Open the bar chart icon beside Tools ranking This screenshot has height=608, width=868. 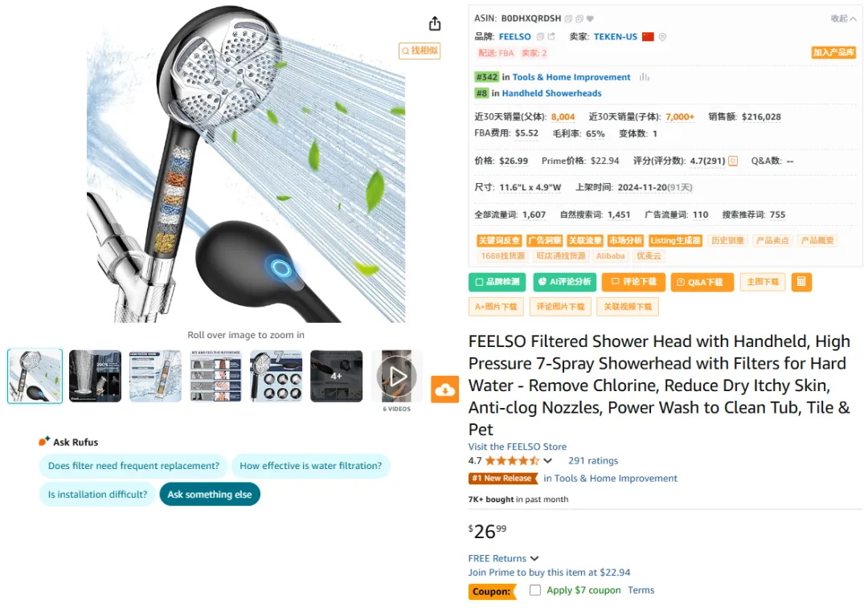click(645, 77)
